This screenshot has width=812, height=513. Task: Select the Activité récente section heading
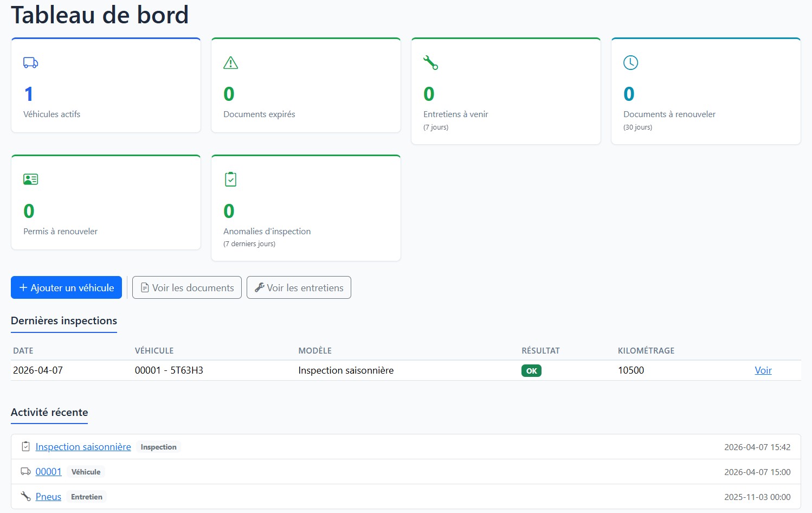49,413
